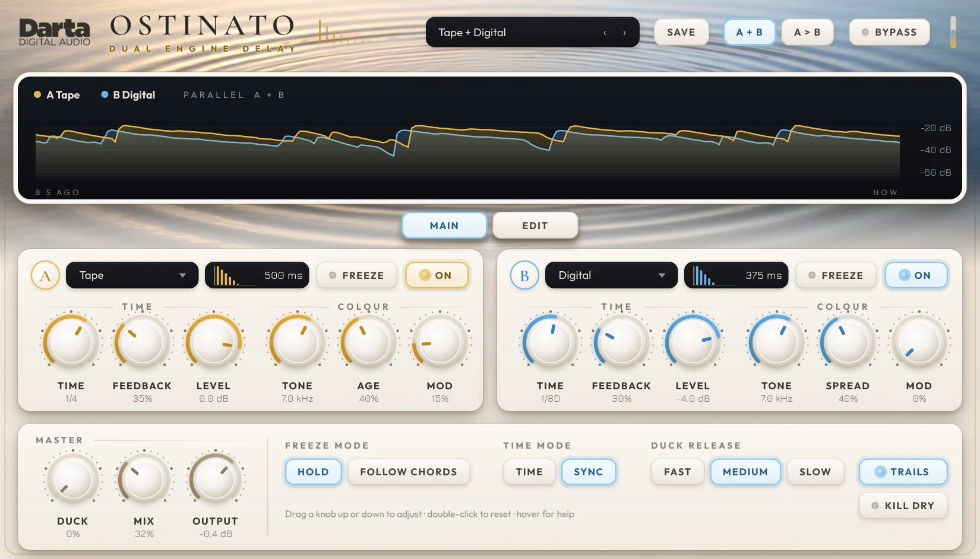Click engine B Feedback knob
980x559 pixels.
tap(622, 342)
